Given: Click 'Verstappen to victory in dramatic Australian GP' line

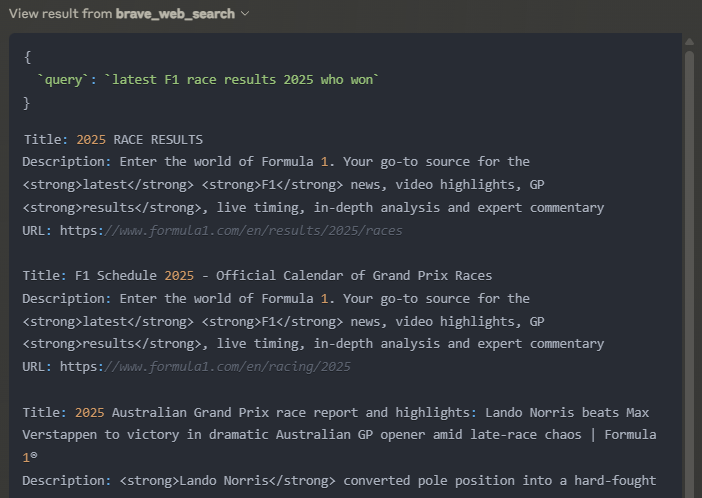Looking at the screenshot, I should coord(339,435).
